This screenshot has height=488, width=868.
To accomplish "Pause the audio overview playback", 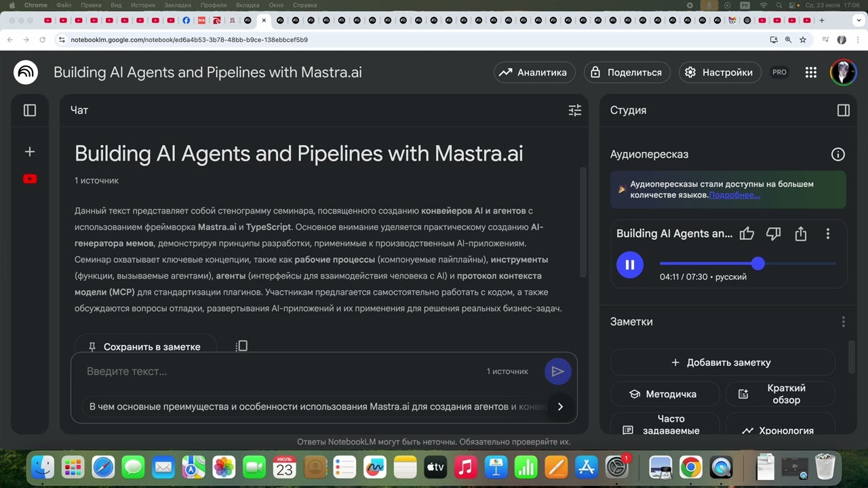I will (x=630, y=264).
